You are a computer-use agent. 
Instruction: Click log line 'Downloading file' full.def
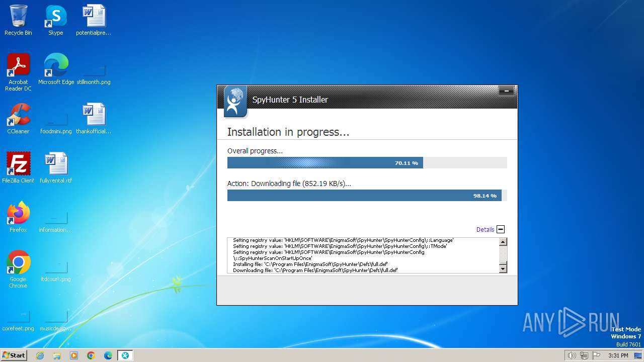click(315, 270)
